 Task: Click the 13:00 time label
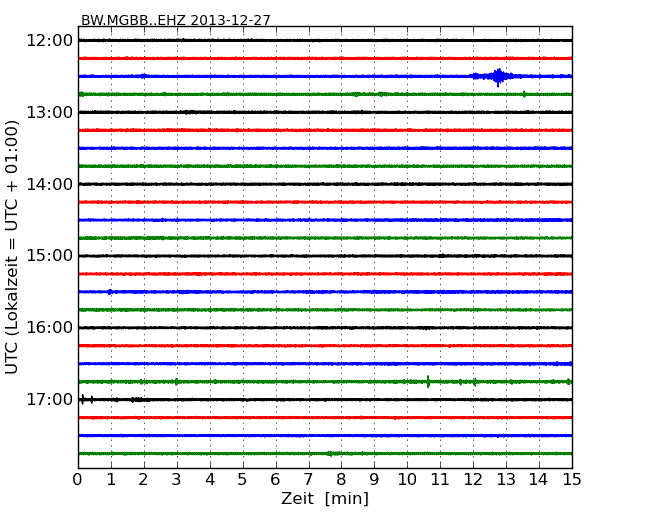(x=49, y=112)
